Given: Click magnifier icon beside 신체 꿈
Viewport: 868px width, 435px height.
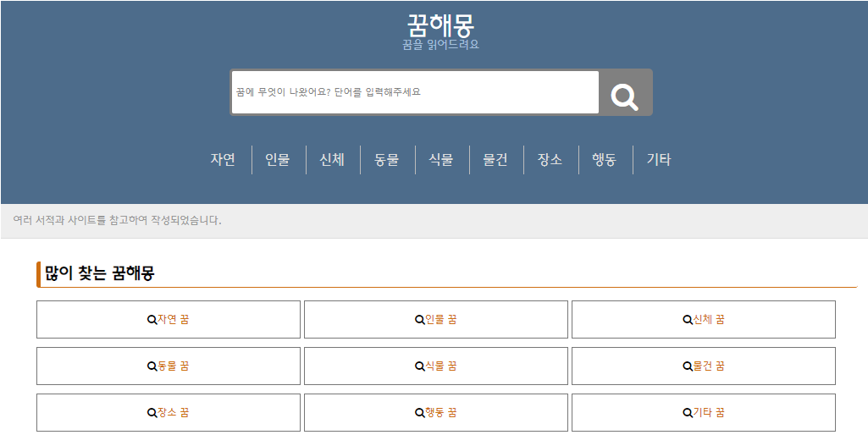Looking at the screenshot, I should (688, 320).
